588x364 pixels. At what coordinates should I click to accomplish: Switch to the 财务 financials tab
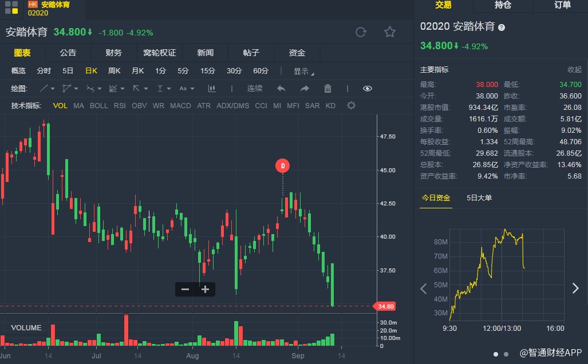pyautogui.click(x=113, y=53)
